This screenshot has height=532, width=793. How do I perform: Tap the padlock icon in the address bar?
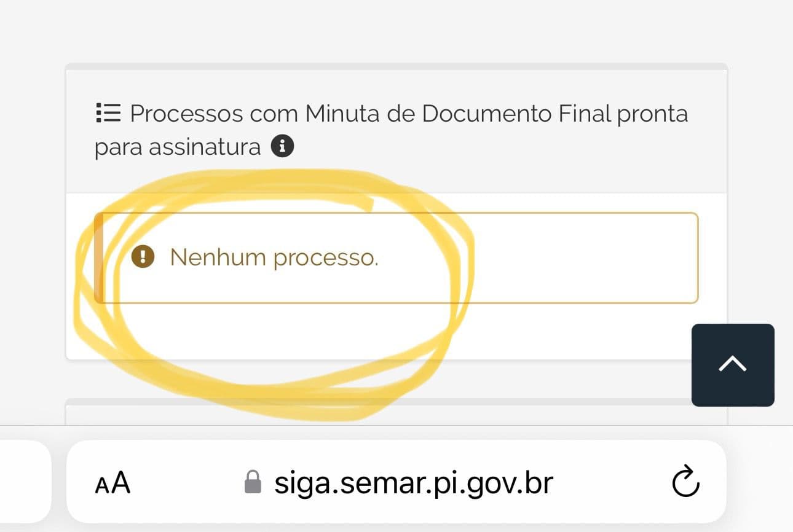pyautogui.click(x=253, y=483)
